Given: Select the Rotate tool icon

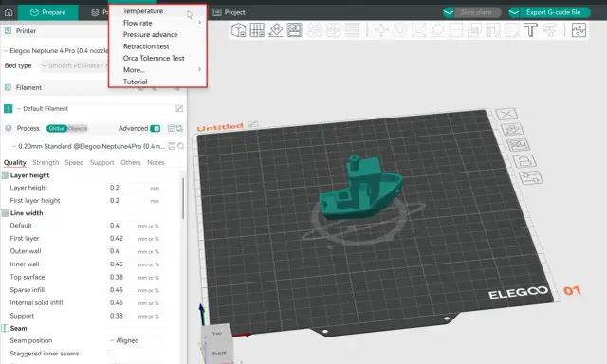Looking at the screenshot, I should tap(400, 29).
